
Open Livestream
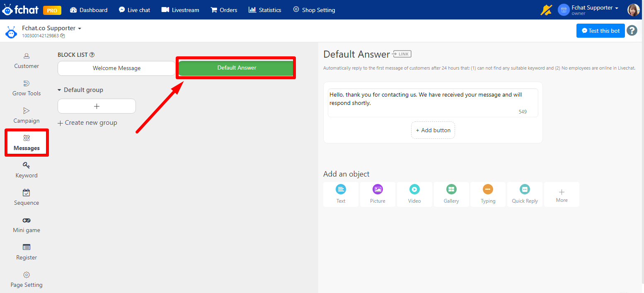coord(180,10)
